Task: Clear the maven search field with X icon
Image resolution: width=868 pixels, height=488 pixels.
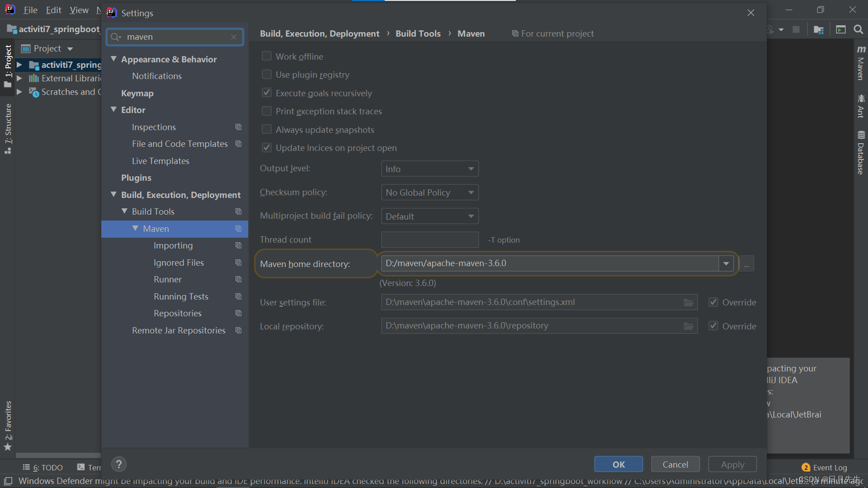Action: pos(234,37)
